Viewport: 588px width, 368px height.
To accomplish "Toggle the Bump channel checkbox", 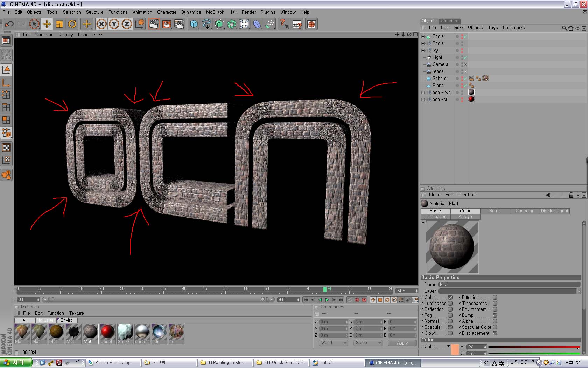I will 495,315.
